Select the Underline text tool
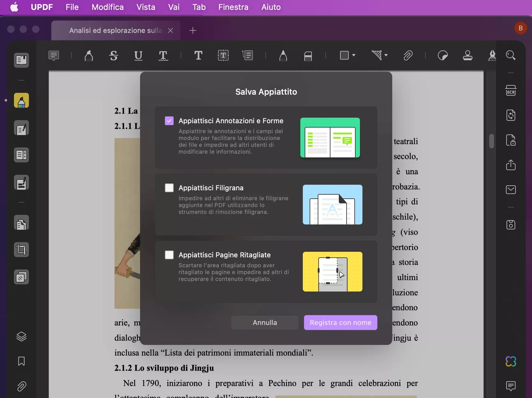This screenshot has width=532, height=398. 138,56
